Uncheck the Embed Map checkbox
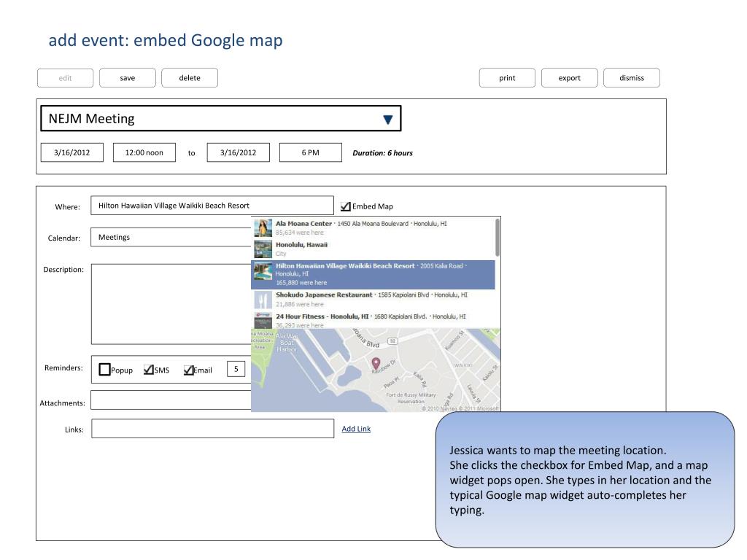 (x=346, y=206)
